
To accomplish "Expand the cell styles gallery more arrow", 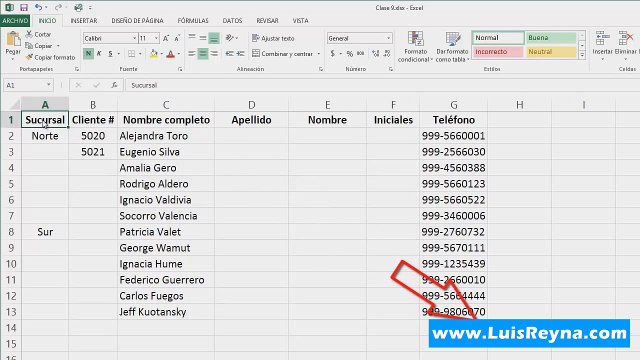I will 582,54.
